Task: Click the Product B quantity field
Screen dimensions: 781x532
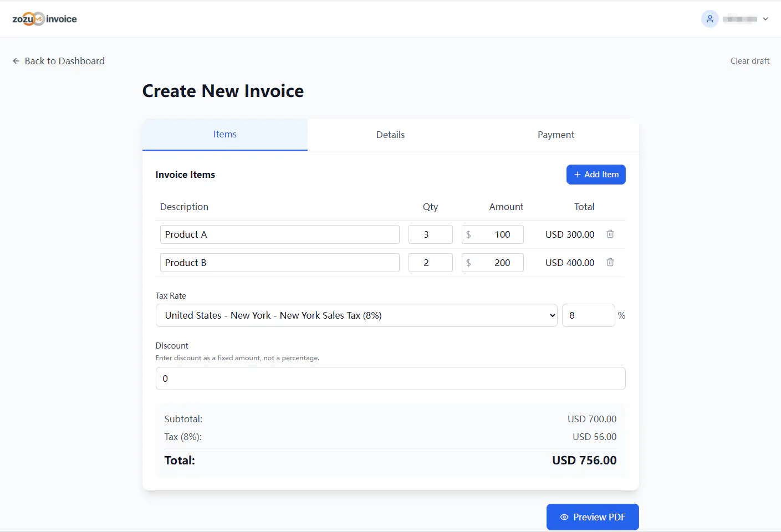Action: (x=431, y=263)
